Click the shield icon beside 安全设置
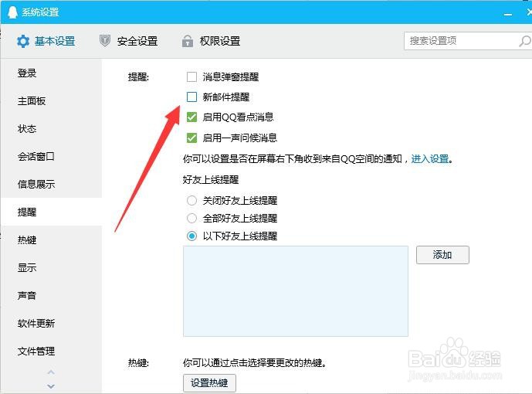This screenshot has height=394, width=532. [105, 41]
